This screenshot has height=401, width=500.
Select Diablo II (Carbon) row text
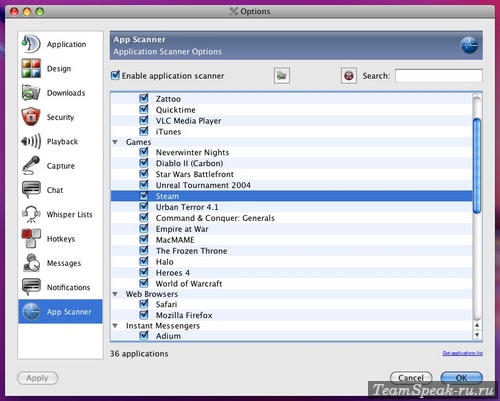[x=189, y=163]
